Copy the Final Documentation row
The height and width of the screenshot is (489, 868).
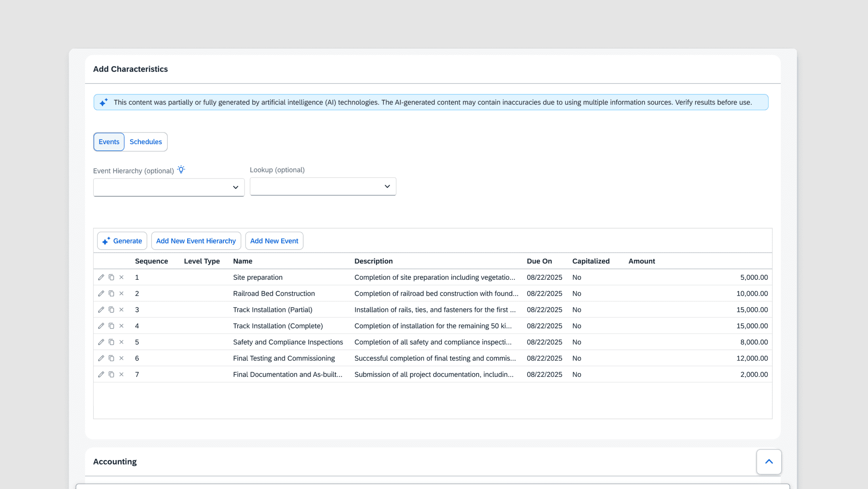pos(111,374)
